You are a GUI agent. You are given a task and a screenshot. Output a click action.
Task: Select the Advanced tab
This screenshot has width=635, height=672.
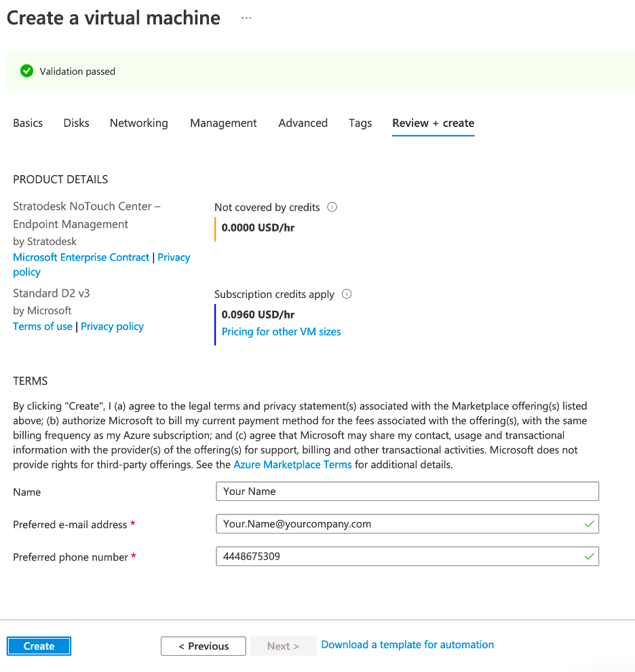point(303,123)
